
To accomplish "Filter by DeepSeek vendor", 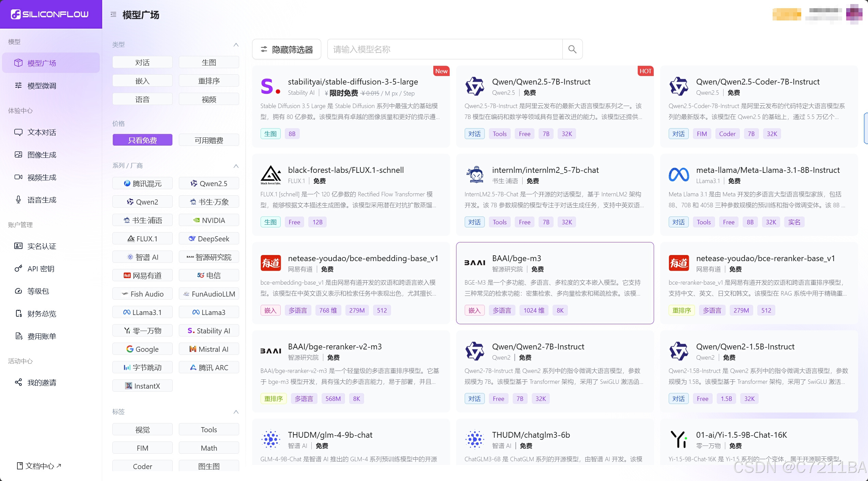I will pos(209,239).
